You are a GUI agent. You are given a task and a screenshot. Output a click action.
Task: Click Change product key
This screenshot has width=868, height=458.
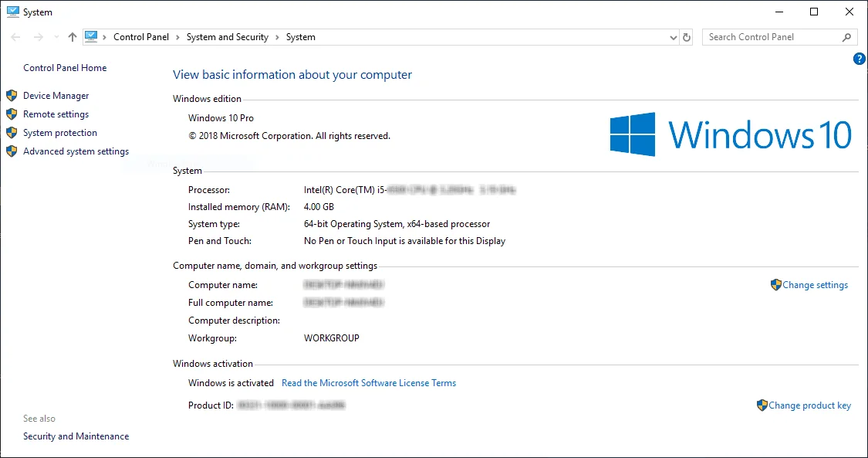pyautogui.click(x=811, y=405)
